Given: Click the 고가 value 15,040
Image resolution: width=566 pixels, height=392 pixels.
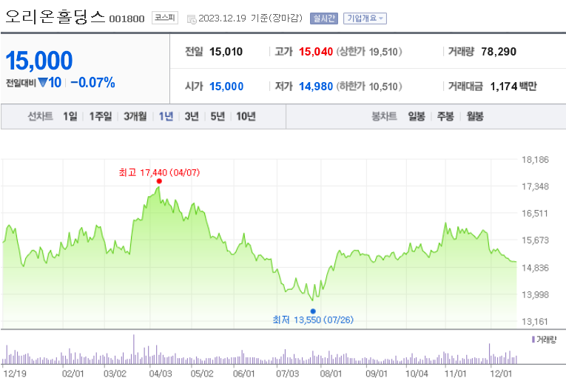Looking at the screenshot, I should [x=316, y=52].
